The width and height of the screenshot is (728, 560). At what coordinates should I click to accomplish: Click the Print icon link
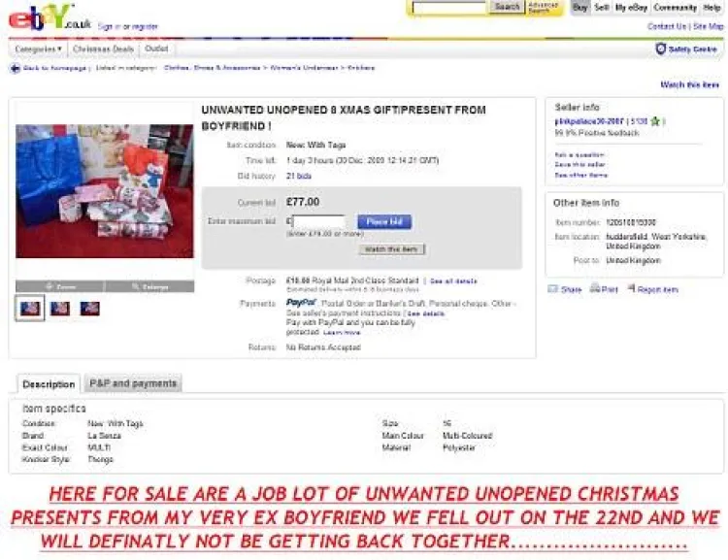click(x=594, y=289)
